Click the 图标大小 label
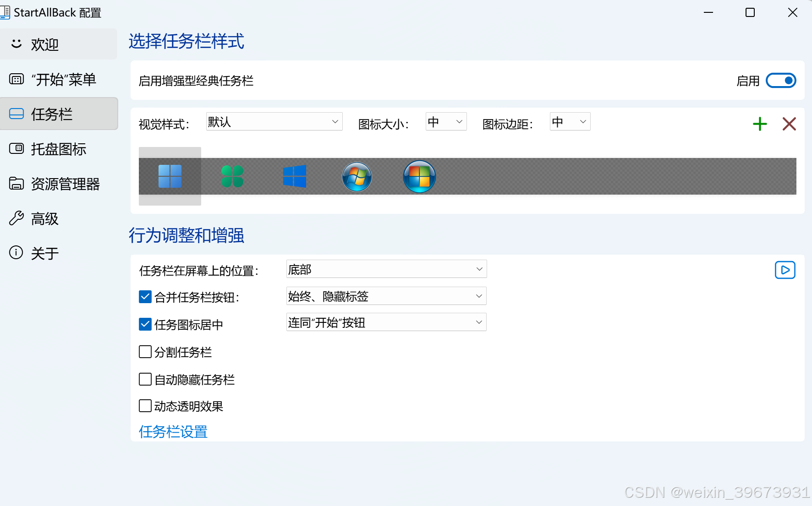 (x=383, y=124)
